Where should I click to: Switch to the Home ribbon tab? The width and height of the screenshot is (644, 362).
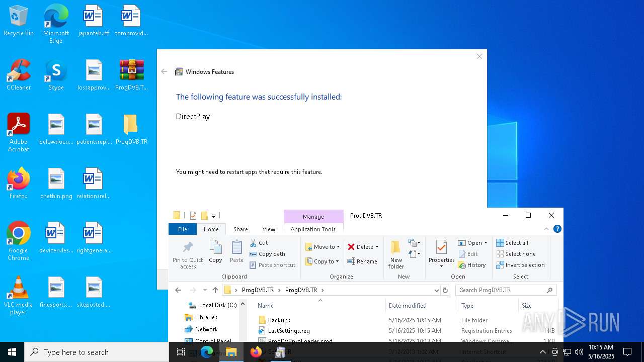(211, 229)
